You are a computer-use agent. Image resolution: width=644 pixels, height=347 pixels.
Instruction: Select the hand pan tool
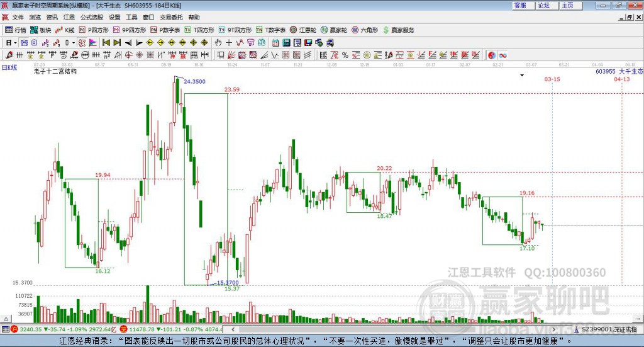pyautogui.click(x=218, y=43)
